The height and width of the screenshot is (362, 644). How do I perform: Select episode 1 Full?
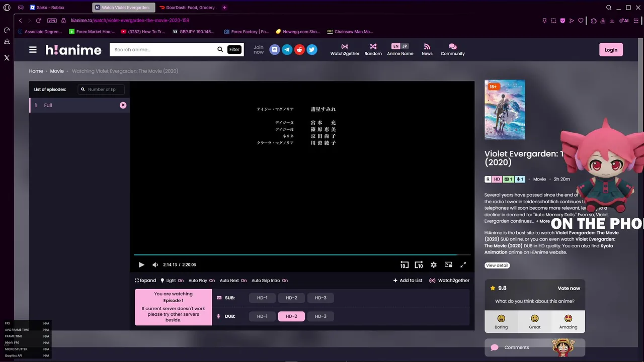(x=79, y=105)
